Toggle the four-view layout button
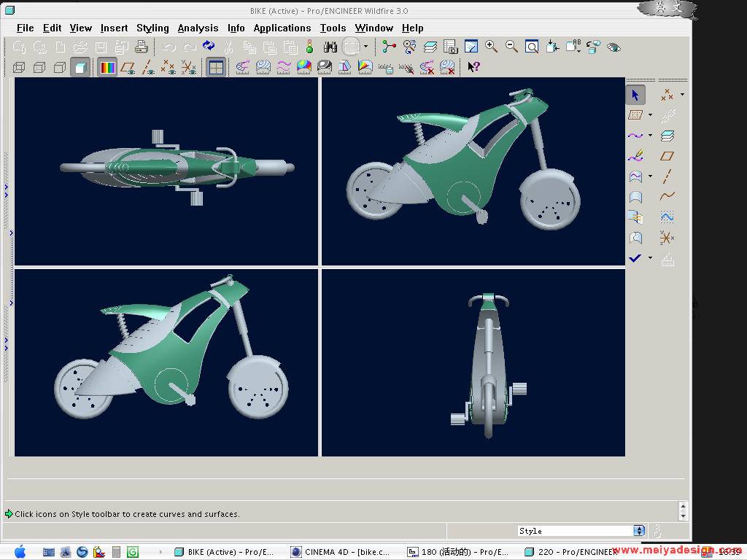This screenshot has height=560, width=747. pos(216,67)
